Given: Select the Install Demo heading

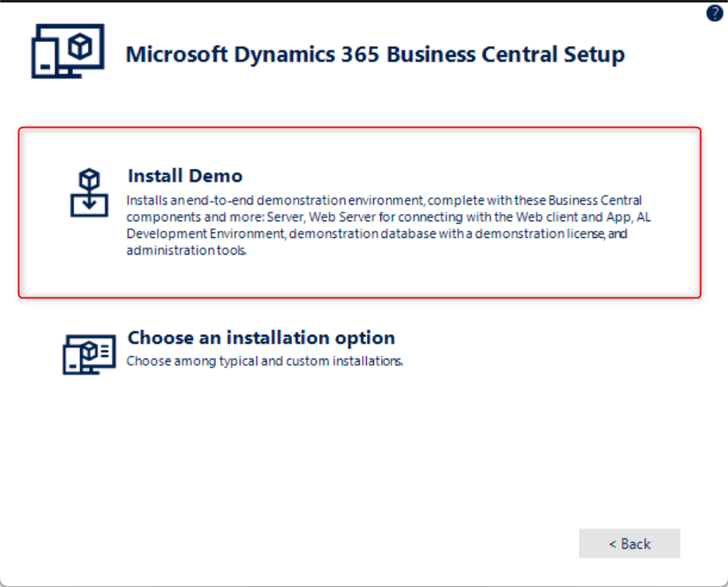Looking at the screenshot, I should 185,175.
